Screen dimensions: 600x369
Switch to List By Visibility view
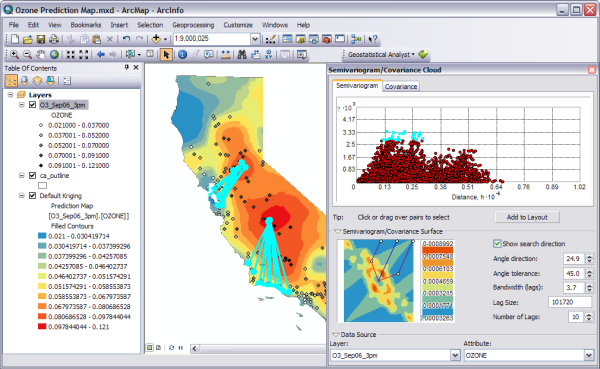point(37,81)
